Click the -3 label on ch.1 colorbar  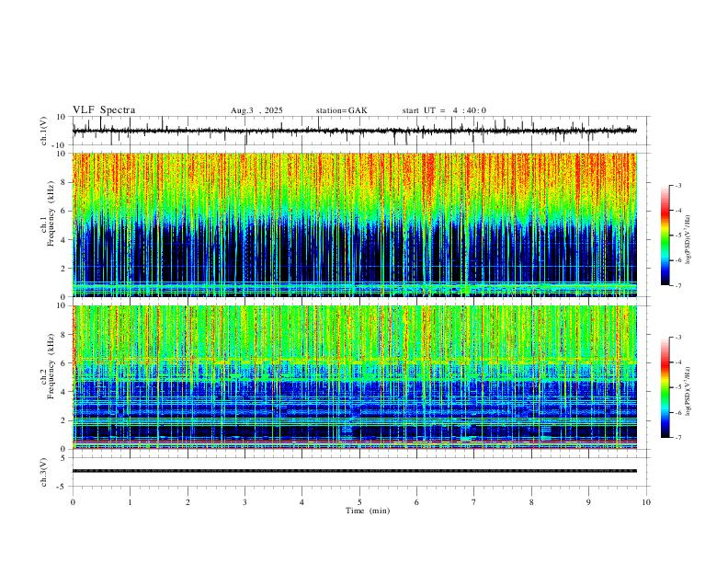pos(677,185)
